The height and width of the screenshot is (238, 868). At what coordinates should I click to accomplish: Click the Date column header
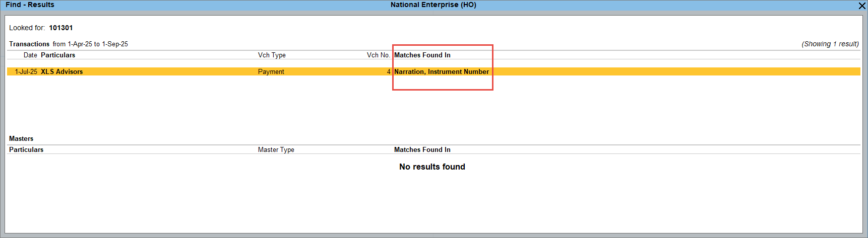[30, 55]
